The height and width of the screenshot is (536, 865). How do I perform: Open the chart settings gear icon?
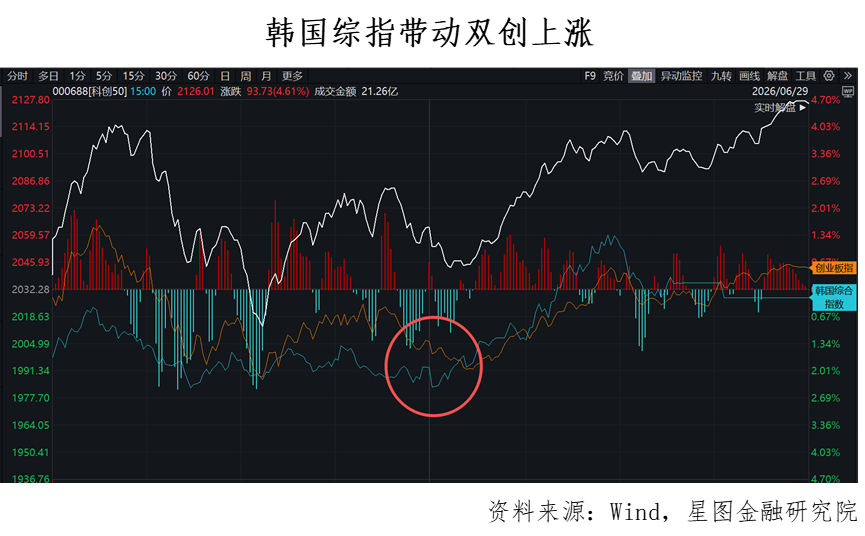point(829,76)
